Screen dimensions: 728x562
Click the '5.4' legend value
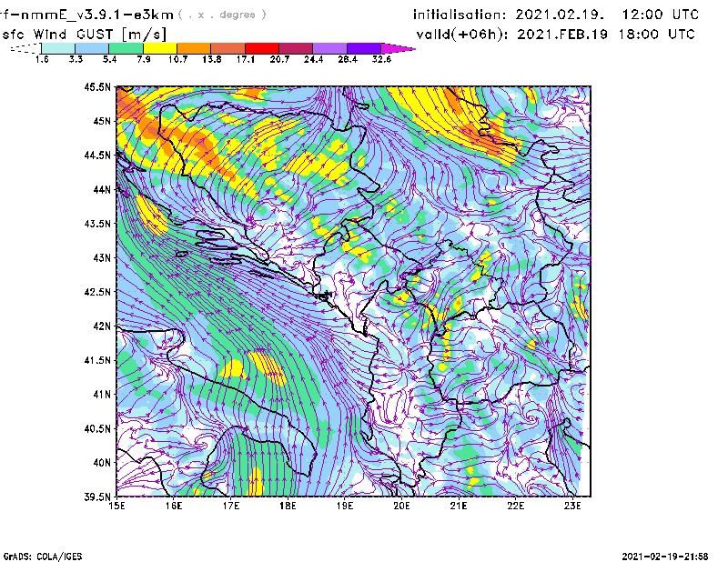pos(109,59)
